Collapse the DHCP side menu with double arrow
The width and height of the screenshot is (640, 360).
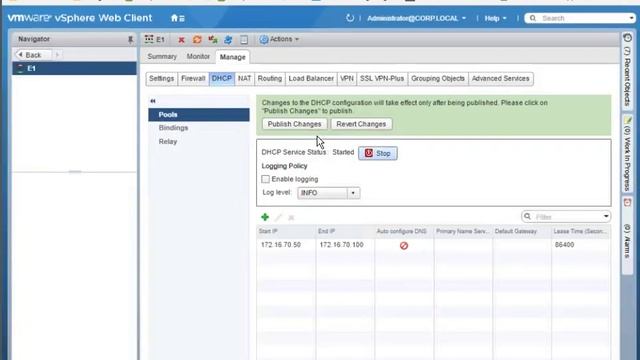click(153, 101)
